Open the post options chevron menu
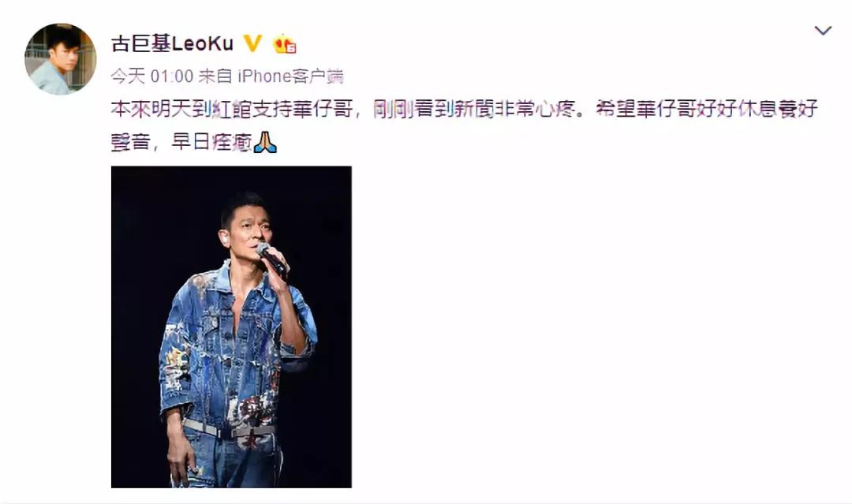Screen dimensions: 852x504 823,31
